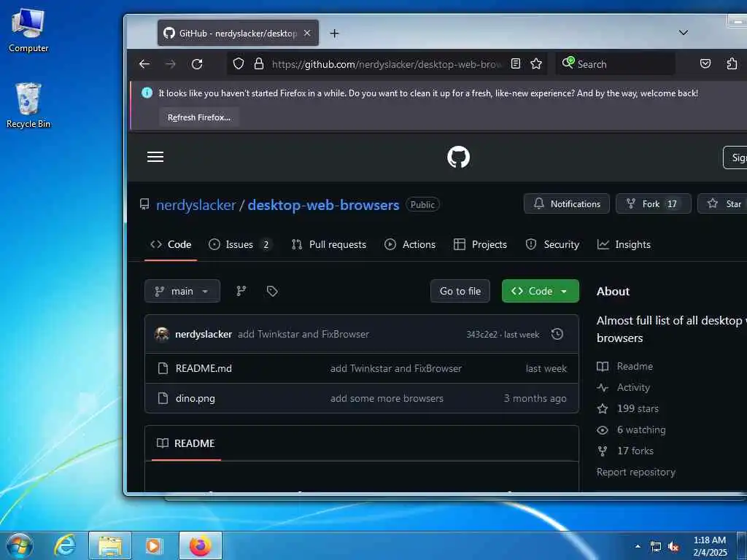View branches via the branch icon
The height and width of the screenshot is (560, 747).
[241, 291]
